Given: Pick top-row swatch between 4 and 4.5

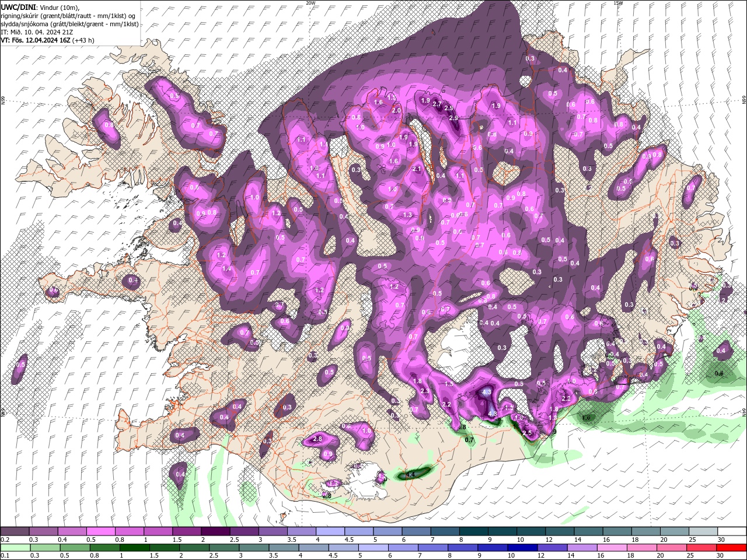Looking at the screenshot, I should [329, 531].
